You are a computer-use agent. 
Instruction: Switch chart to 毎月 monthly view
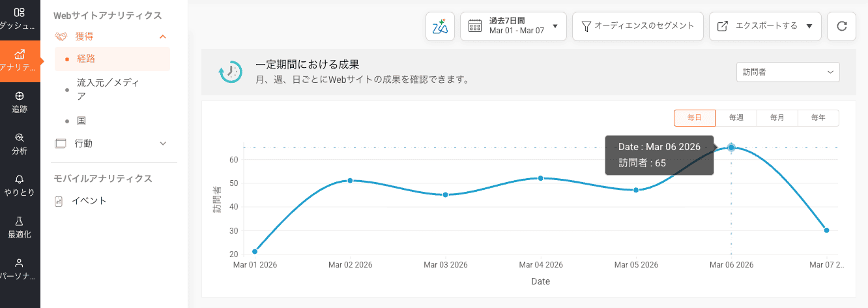777,118
